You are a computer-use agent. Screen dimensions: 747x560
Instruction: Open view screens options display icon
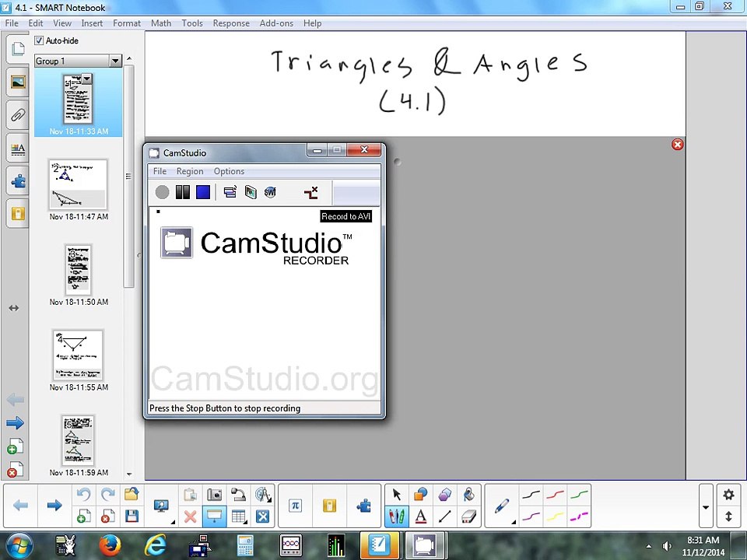[162, 506]
